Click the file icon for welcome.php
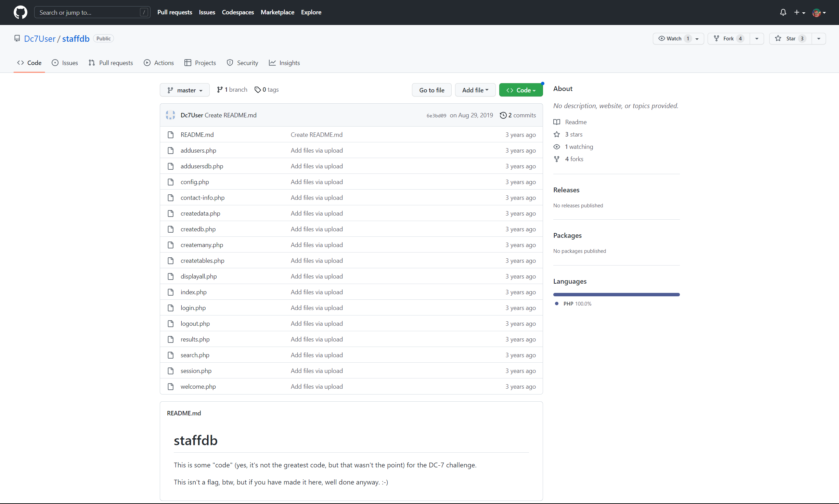The height and width of the screenshot is (504, 839). point(170,386)
